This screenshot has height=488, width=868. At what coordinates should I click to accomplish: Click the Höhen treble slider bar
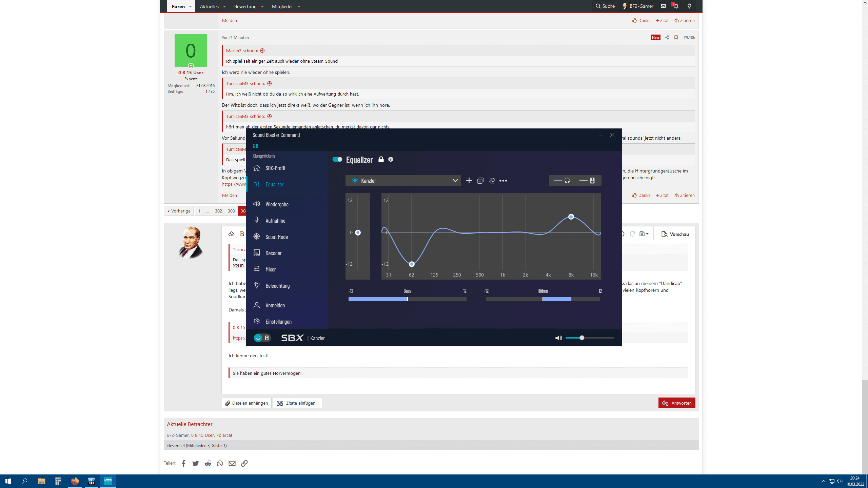(543, 299)
